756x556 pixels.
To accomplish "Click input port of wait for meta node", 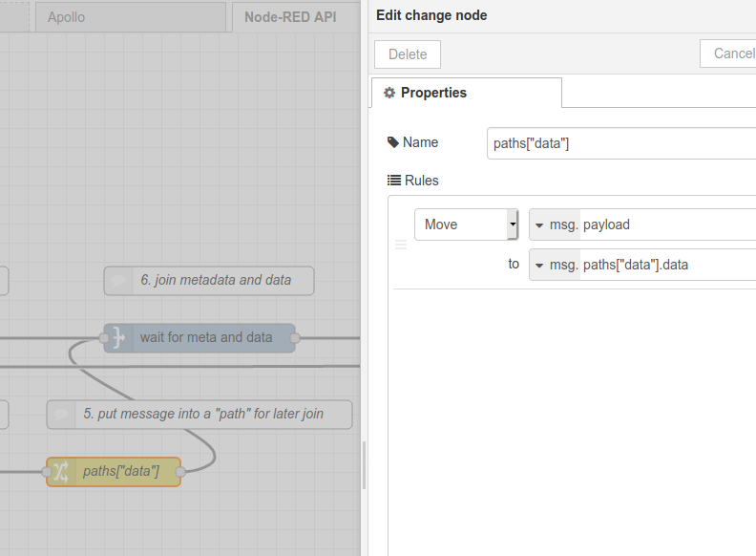I will coord(104,338).
